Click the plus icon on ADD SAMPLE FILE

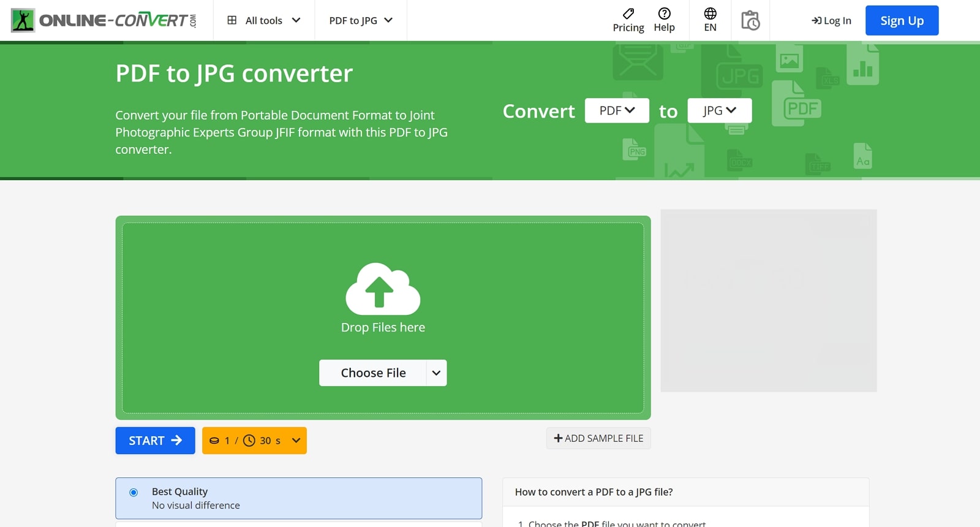click(558, 438)
